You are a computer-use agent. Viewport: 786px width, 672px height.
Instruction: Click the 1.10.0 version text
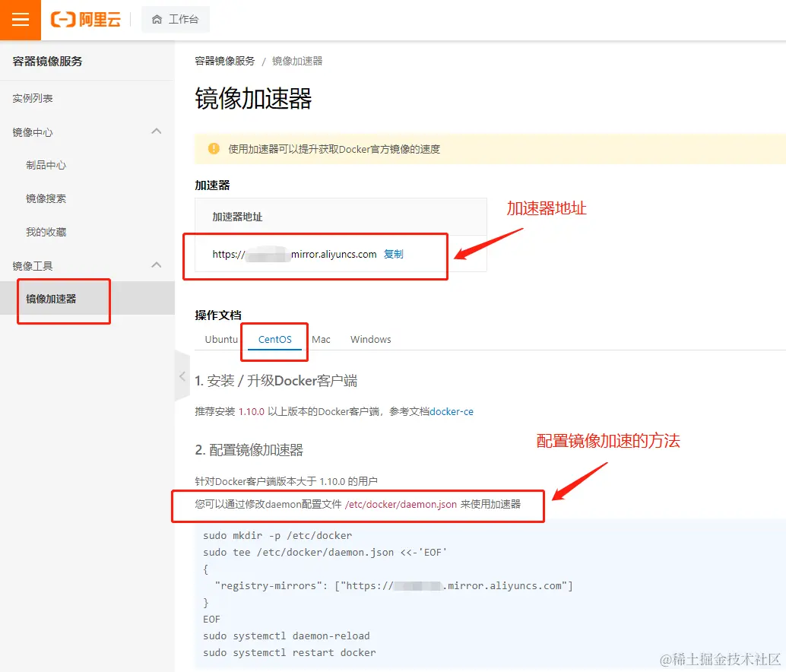pos(251,411)
